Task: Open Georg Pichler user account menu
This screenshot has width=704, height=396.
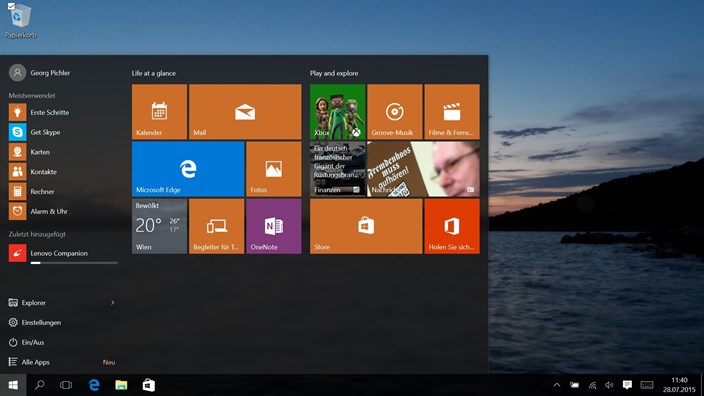Action: click(x=40, y=73)
